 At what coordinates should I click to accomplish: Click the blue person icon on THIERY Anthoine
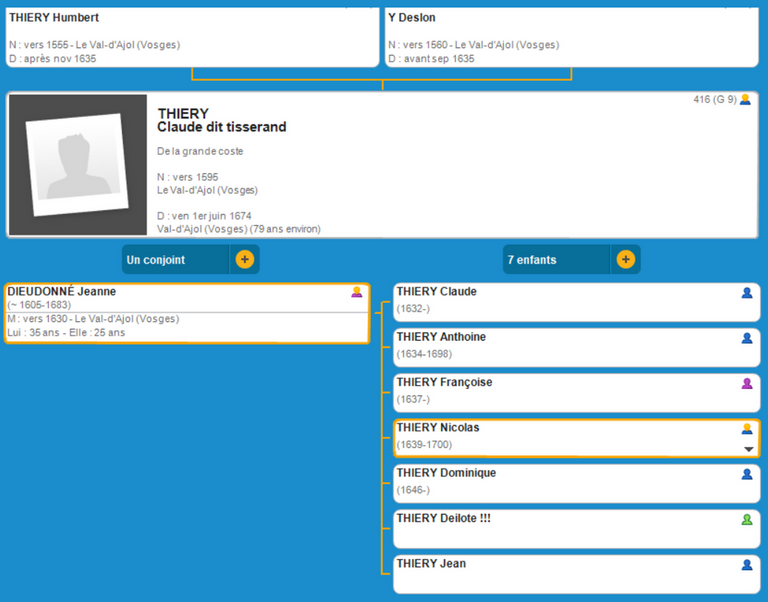pyautogui.click(x=746, y=338)
